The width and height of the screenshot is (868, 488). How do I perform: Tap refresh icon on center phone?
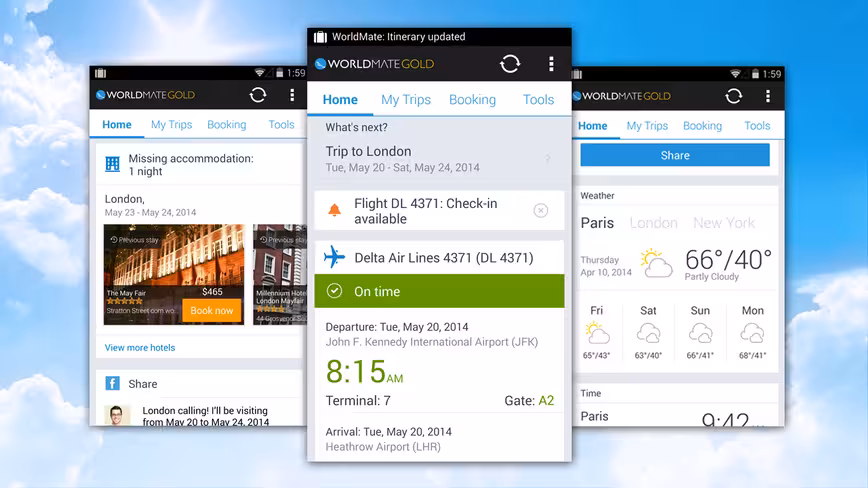click(x=510, y=64)
